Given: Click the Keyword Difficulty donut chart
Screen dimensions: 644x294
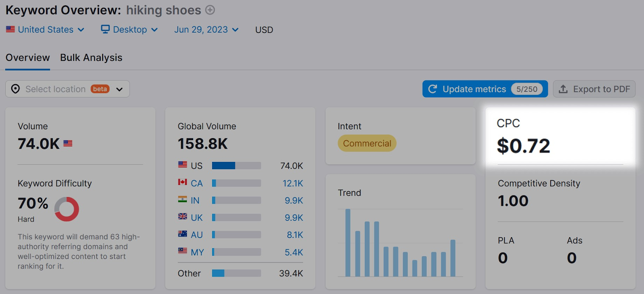Looking at the screenshot, I should coord(67,209).
